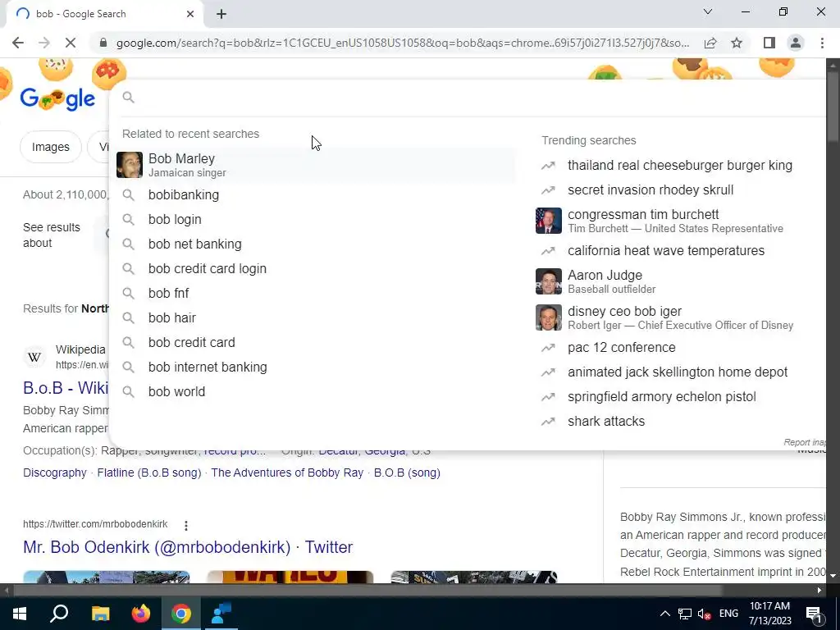The width and height of the screenshot is (840, 630).
Task: Open Mr. Bob Odenkirk Twitter result
Action: click(x=188, y=547)
